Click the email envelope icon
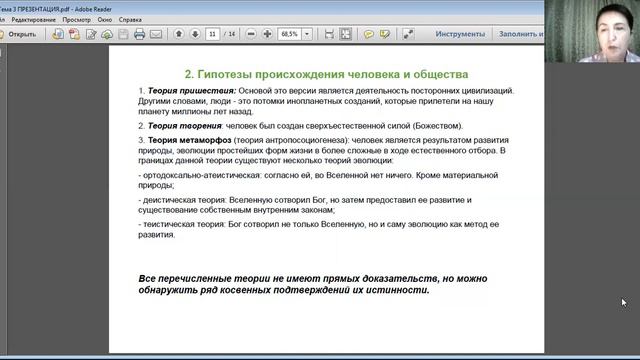Image resolution: width=640 pixels, height=360 pixels. 156,34
